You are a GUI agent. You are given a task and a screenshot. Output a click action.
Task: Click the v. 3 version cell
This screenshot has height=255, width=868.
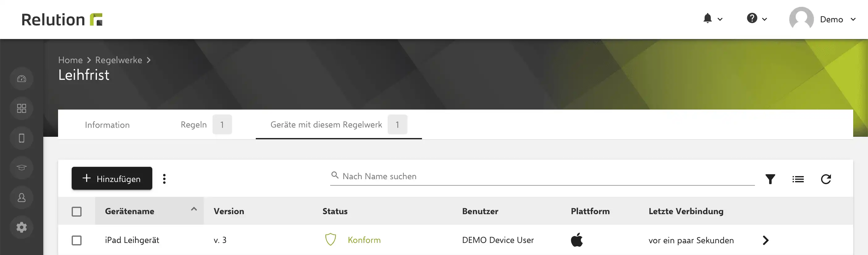(220, 240)
